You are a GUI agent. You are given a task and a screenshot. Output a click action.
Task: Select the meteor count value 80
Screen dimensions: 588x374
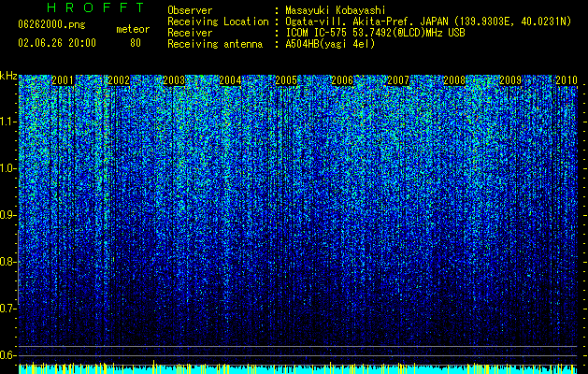(136, 43)
